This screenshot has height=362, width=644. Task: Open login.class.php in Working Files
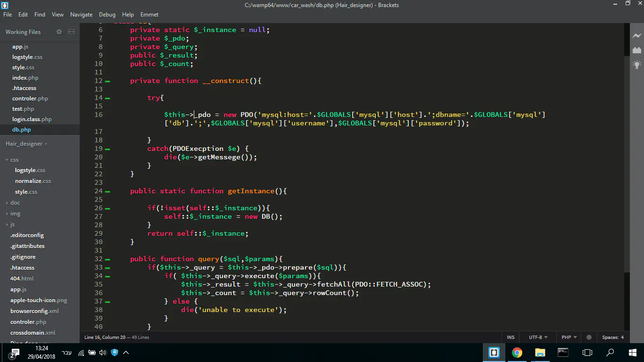pos(32,119)
